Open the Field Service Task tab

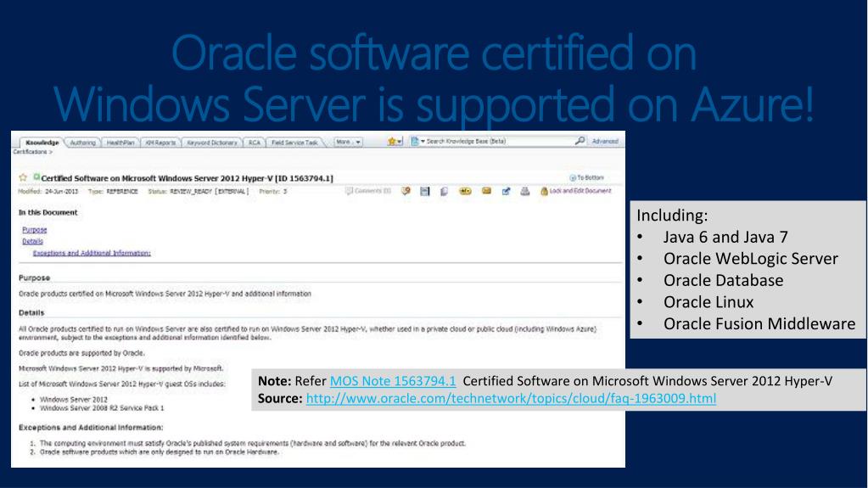(294, 143)
